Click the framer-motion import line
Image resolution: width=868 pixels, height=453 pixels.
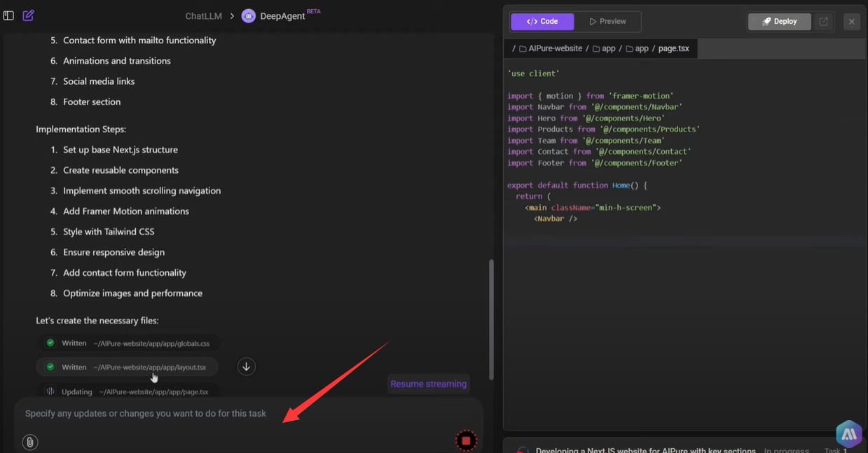coord(590,96)
